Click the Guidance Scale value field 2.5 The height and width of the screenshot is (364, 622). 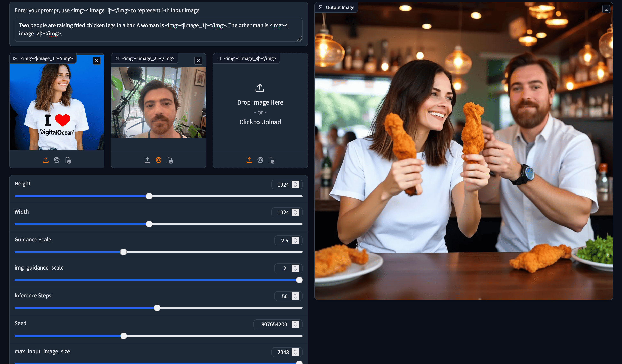[x=288, y=240]
